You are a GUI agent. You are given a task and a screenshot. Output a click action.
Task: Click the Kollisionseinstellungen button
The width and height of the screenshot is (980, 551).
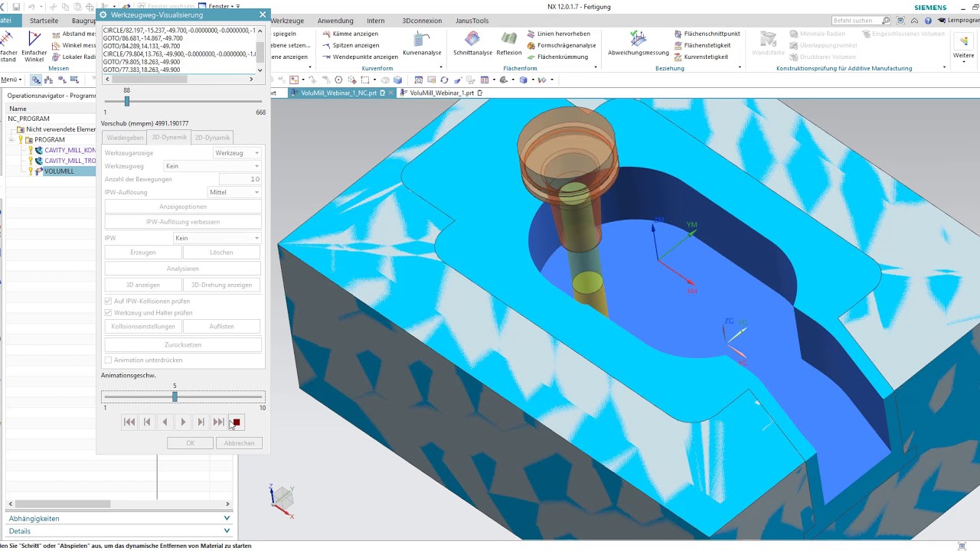click(143, 326)
